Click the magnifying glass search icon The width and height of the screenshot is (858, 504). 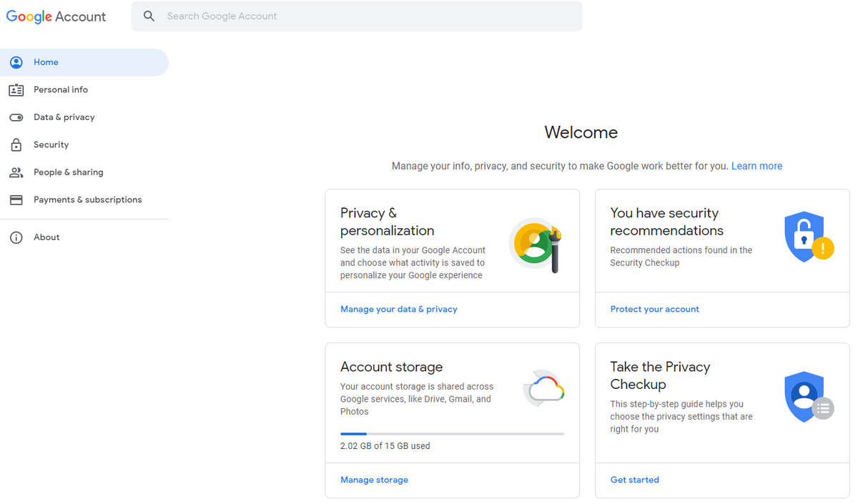[x=149, y=16]
